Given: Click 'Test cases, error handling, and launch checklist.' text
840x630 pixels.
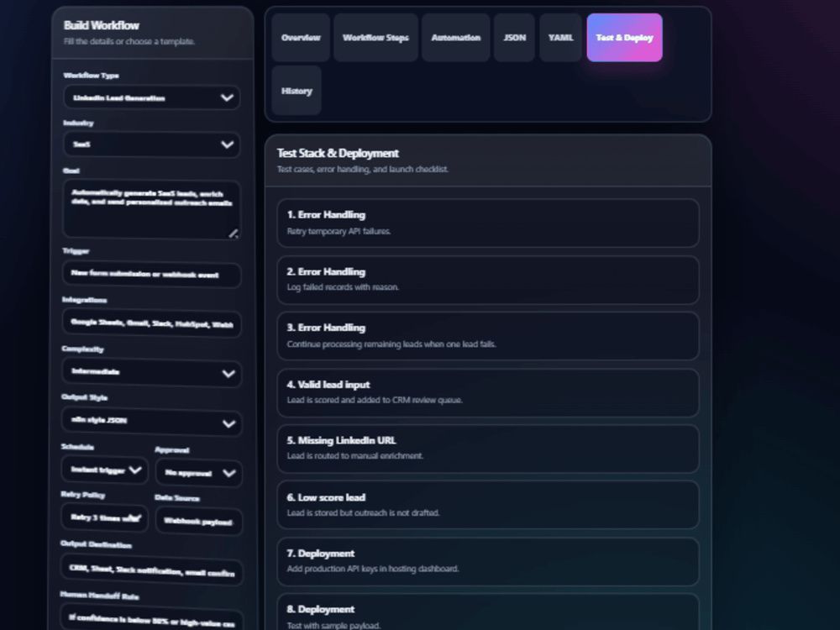Looking at the screenshot, I should (x=363, y=170).
